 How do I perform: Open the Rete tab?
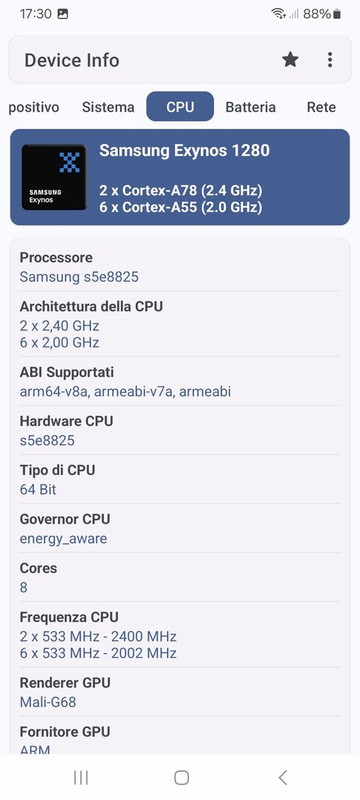tap(321, 107)
